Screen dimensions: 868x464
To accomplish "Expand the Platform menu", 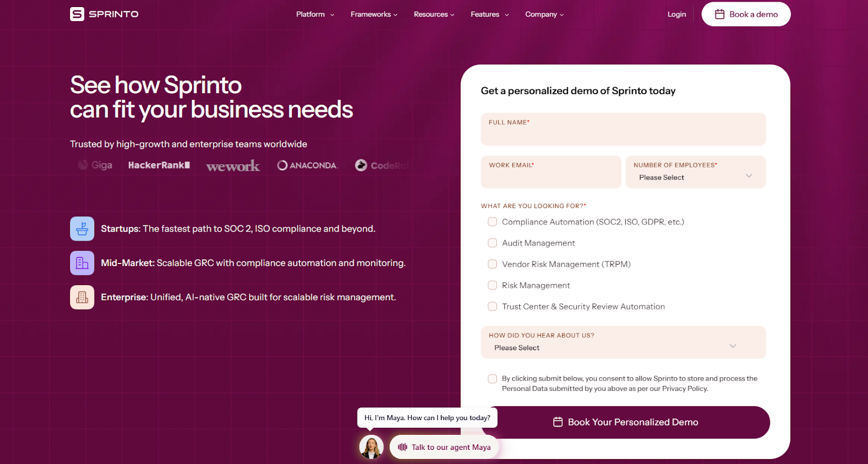I will click(x=315, y=14).
